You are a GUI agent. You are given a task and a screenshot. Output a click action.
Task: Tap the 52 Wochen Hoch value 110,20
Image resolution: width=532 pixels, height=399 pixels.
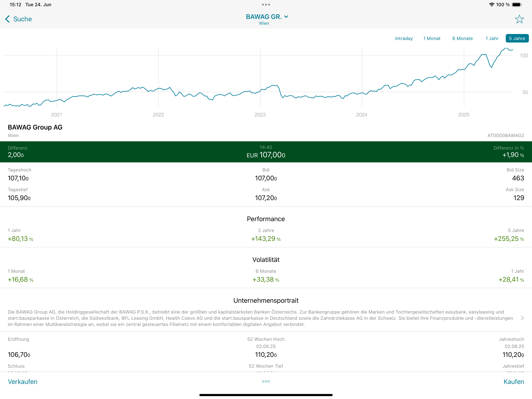tap(266, 355)
